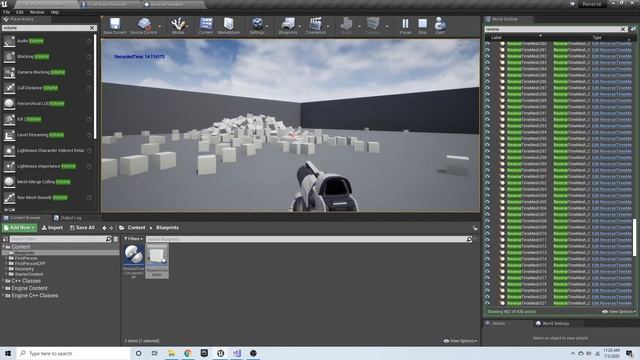Hide ReverseTimeMesh320 using its eye icon
Viewport: 640px width, 360px height.
click(487, 297)
